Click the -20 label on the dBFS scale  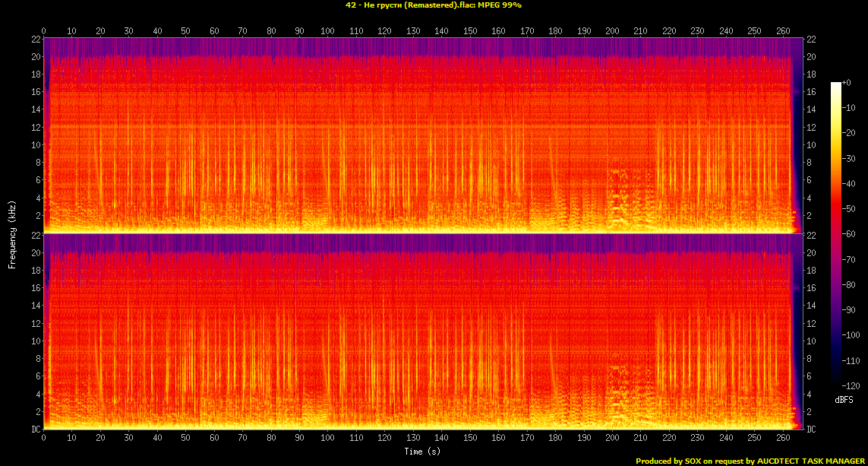pos(852,133)
